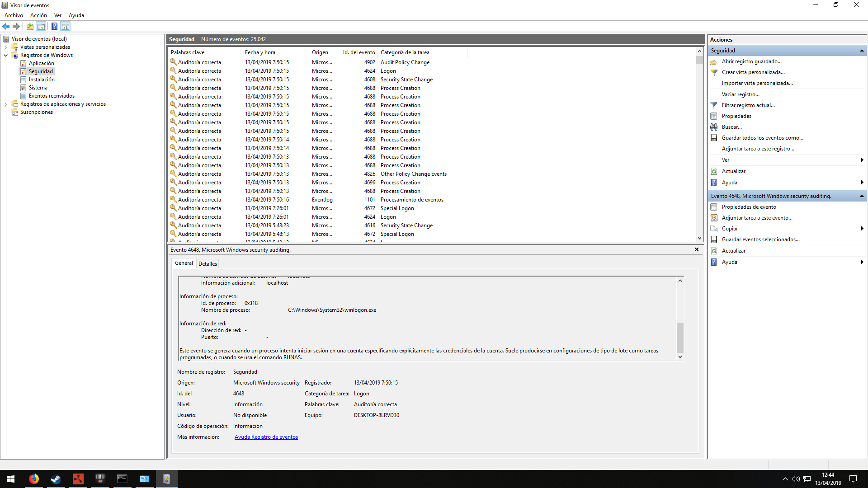This screenshot has width=868, height=488.
Task: Expand the Vistas personalizadas tree node
Action: (5, 47)
